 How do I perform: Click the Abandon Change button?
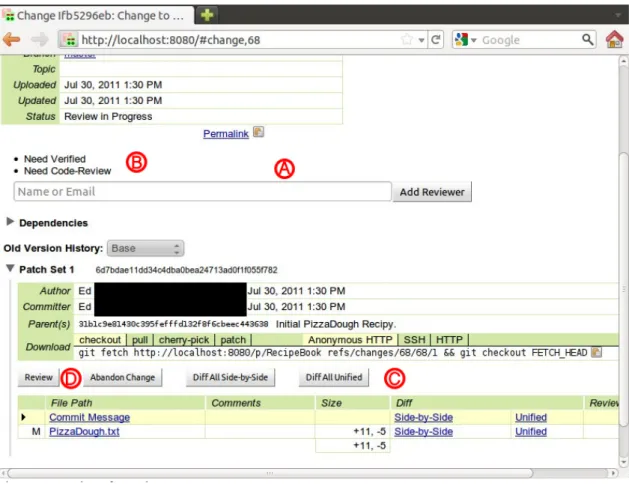(122, 377)
